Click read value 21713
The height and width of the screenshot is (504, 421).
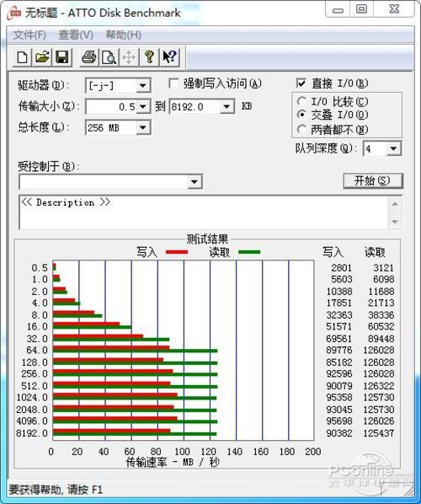click(x=381, y=303)
